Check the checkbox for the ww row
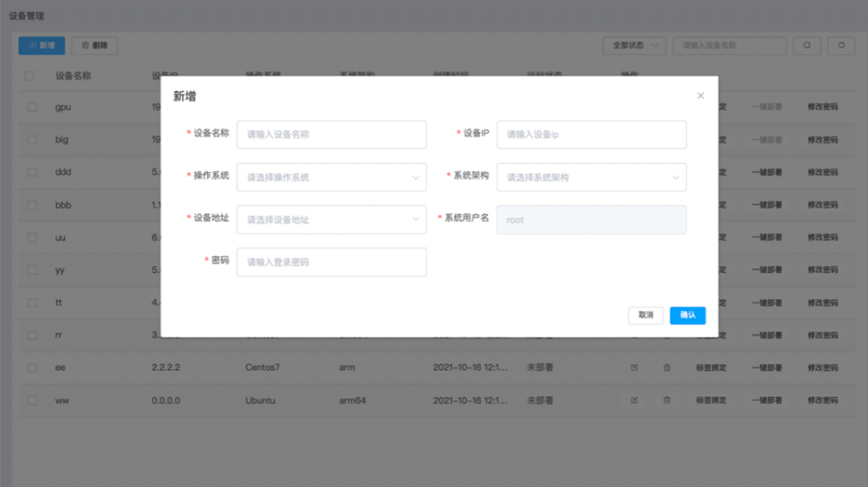 click(x=32, y=400)
